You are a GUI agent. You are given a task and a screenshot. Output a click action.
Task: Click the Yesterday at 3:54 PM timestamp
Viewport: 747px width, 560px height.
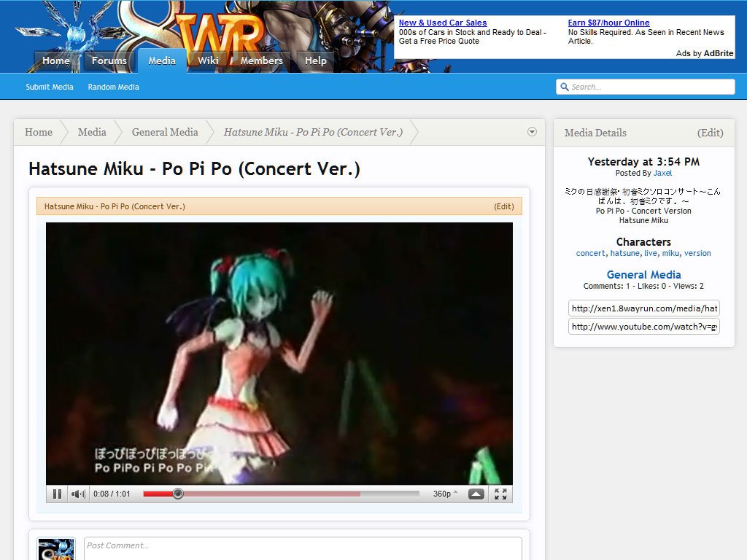click(x=643, y=161)
